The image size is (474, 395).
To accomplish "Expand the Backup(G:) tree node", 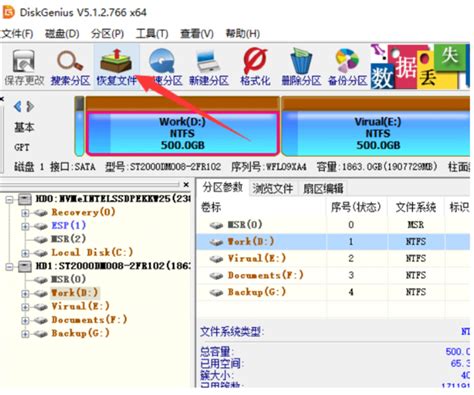I will [25, 334].
